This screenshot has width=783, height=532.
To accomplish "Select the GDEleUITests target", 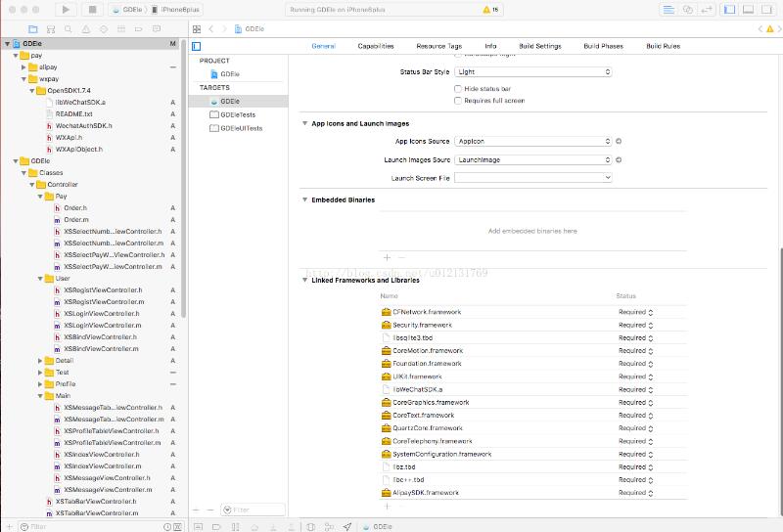I will [238, 128].
